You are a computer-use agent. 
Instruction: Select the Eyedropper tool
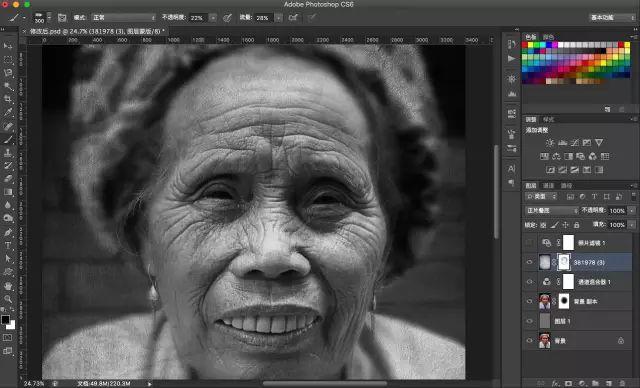click(x=8, y=112)
